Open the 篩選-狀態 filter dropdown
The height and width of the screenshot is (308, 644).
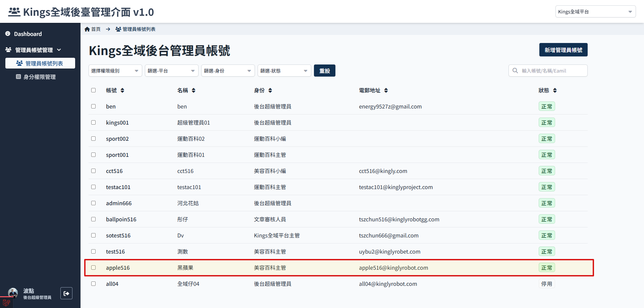(284, 71)
